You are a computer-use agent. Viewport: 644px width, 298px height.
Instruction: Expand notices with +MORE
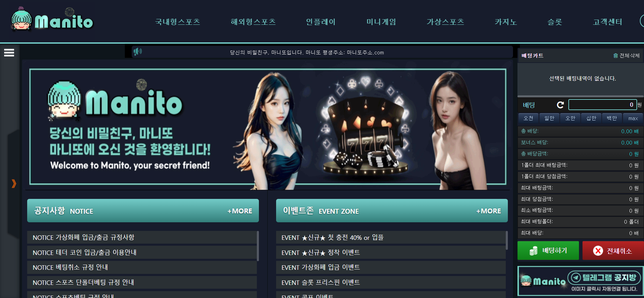[240, 211]
